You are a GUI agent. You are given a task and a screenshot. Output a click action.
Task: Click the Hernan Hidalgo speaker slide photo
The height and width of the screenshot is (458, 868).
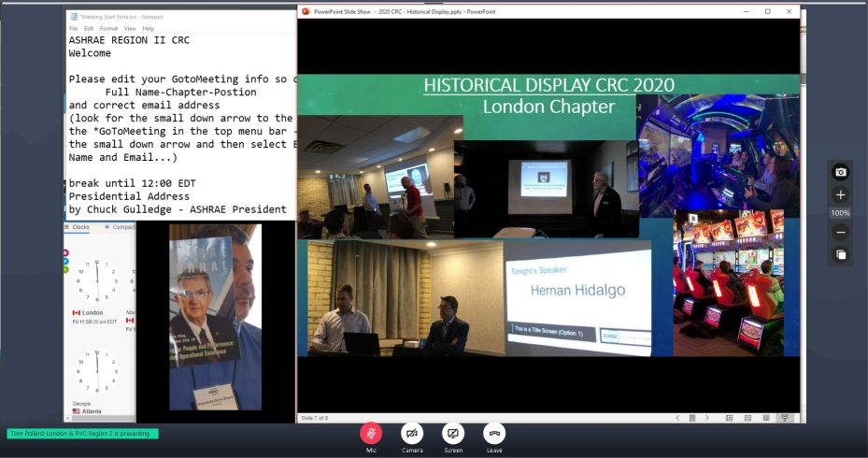pyautogui.click(x=577, y=298)
